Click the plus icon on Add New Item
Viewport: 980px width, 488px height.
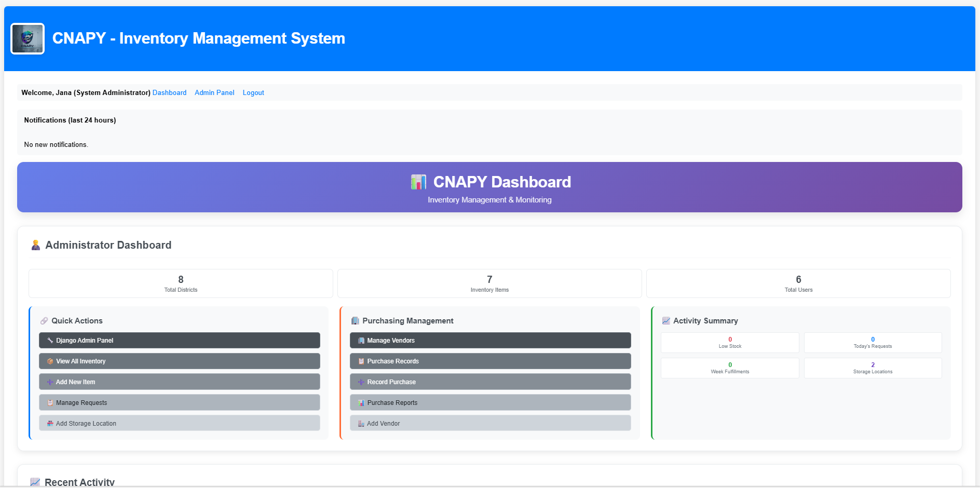pyautogui.click(x=50, y=382)
